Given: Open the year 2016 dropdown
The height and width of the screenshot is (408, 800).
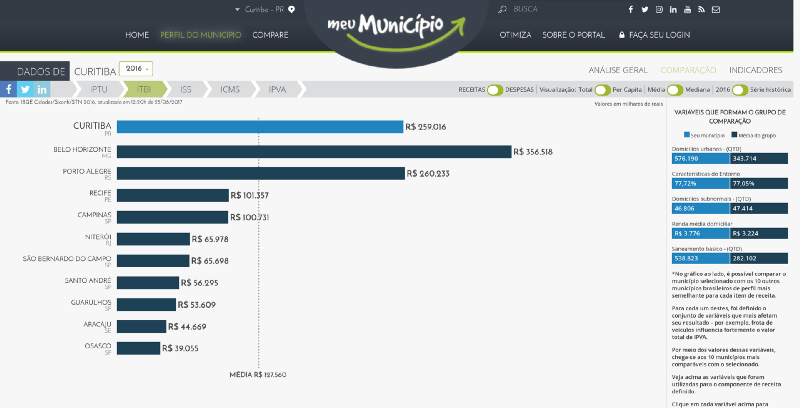Looking at the screenshot, I should [x=136, y=69].
